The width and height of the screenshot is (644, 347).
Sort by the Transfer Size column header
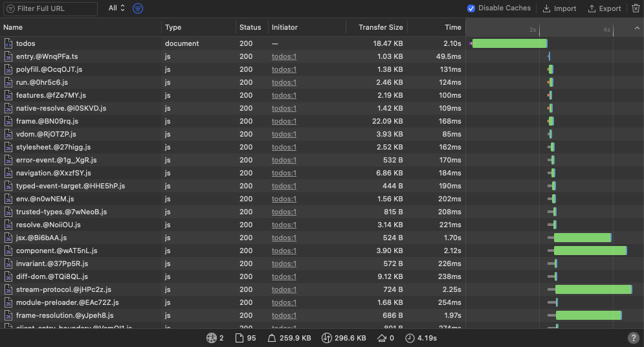[x=377, y=27]
